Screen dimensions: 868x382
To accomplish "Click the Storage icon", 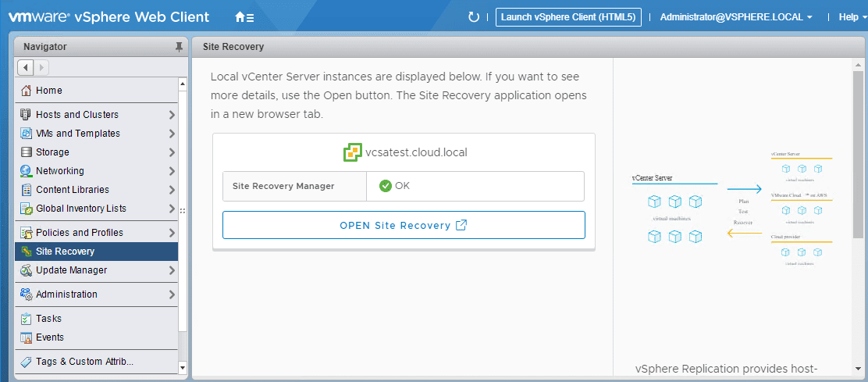I will (26, 152).
